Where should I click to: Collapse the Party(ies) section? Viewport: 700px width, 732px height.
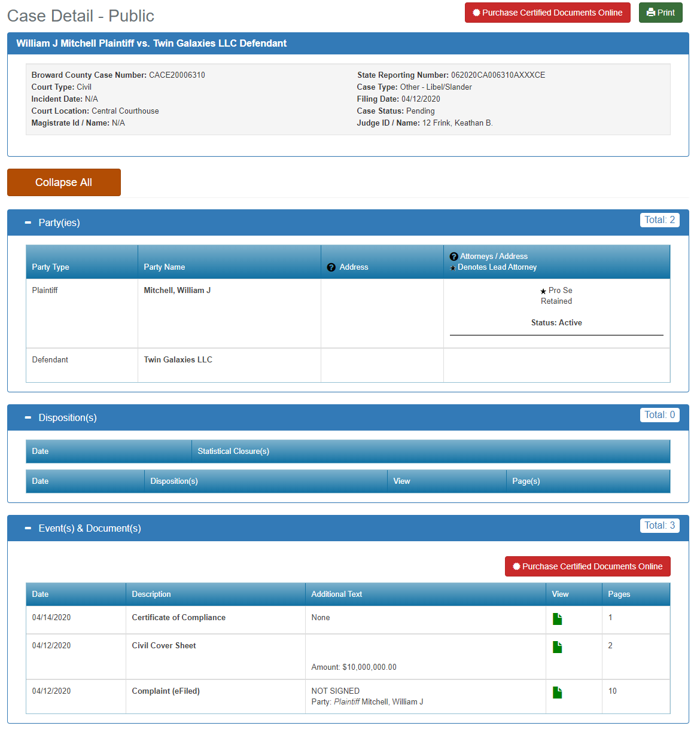coord(28,222)
